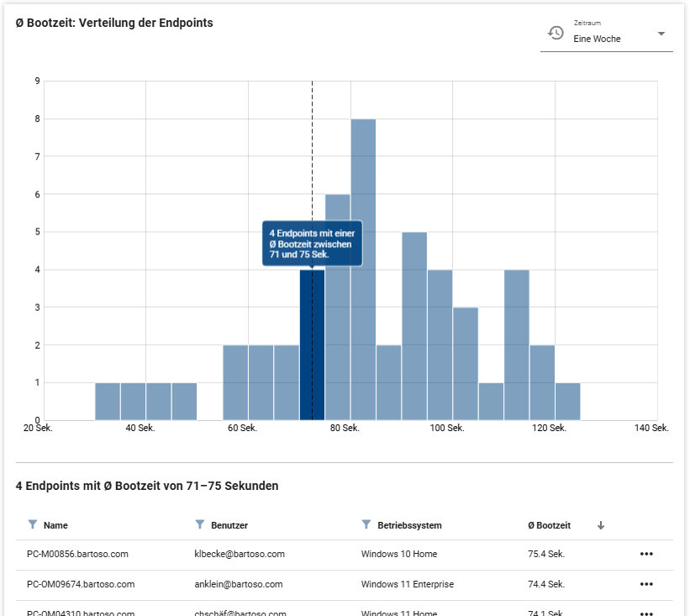
Task: Click the tallest histogram bar with 8 endpoints
Action: point(363,269)
